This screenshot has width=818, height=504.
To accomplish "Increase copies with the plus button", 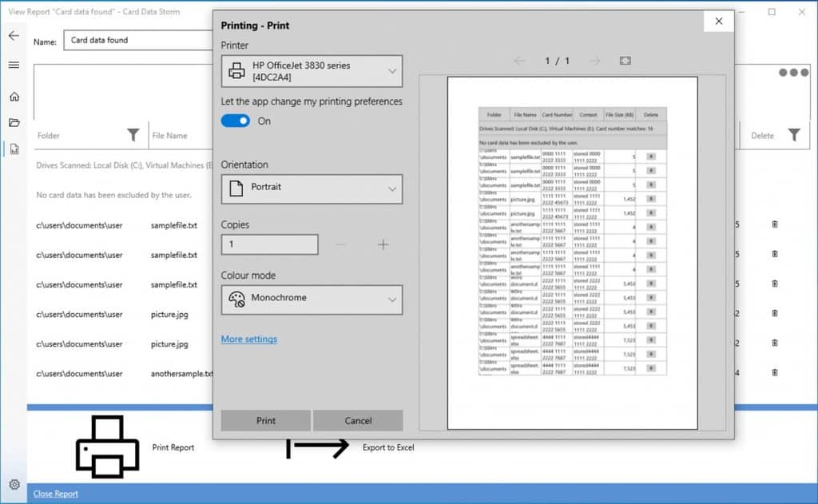I will click(383, 244).
